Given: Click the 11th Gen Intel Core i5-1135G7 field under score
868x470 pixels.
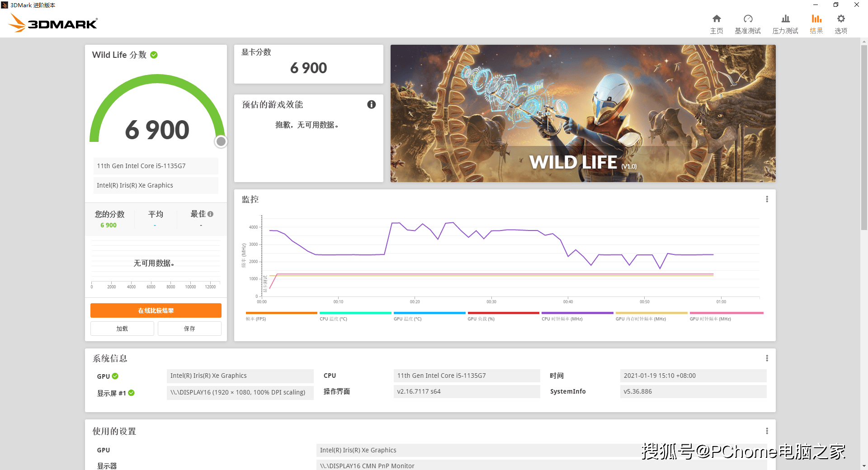Looking at the screenshot, I should [x=156, y=166].
